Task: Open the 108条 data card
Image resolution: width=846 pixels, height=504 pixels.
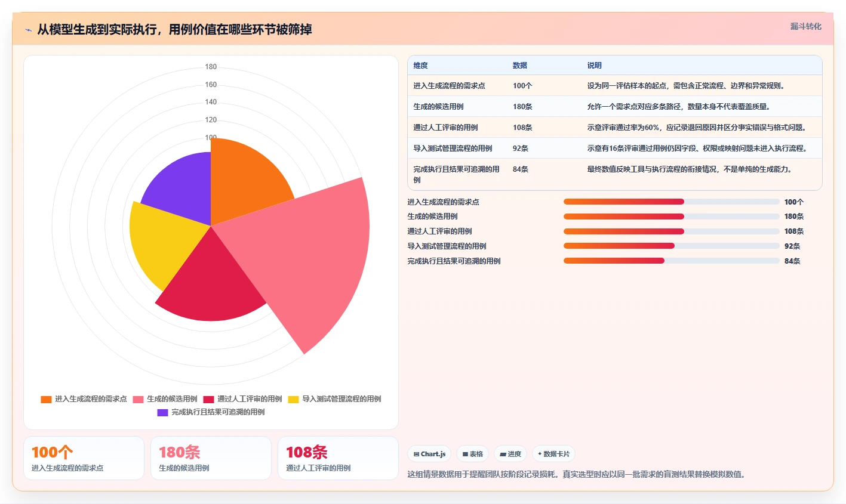Action: coord(338,458)
